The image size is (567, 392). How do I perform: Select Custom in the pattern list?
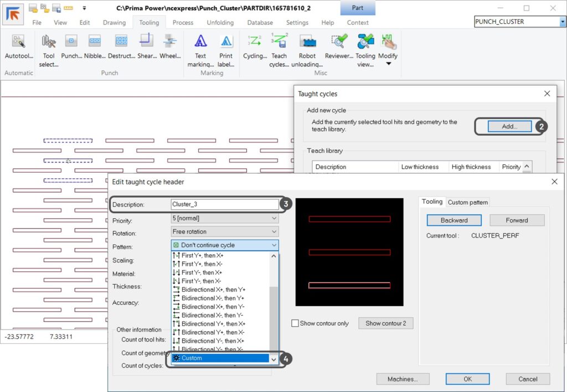(220, 358)
